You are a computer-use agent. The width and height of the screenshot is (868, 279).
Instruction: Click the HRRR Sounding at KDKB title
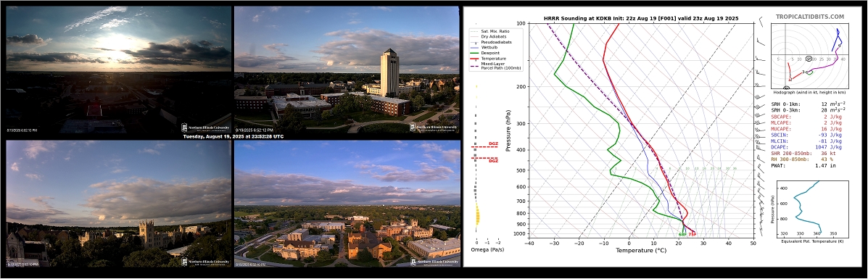click(x=641, y=18)
